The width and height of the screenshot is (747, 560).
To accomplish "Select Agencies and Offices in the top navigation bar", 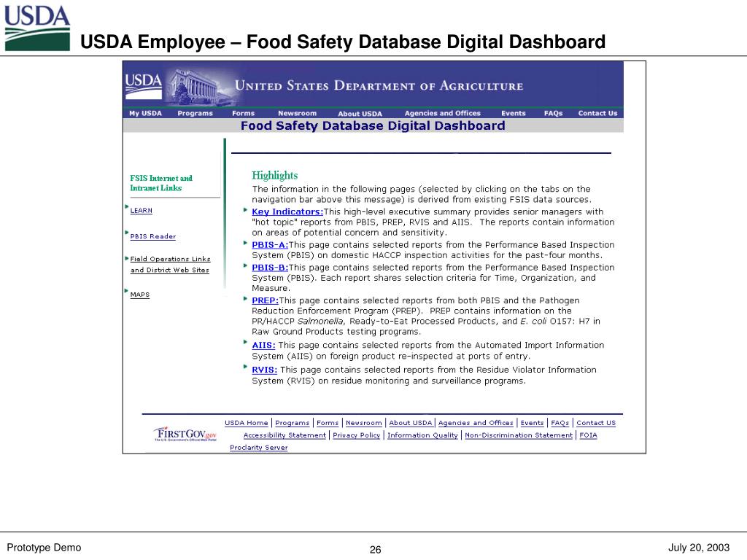I will coord(442,113).
